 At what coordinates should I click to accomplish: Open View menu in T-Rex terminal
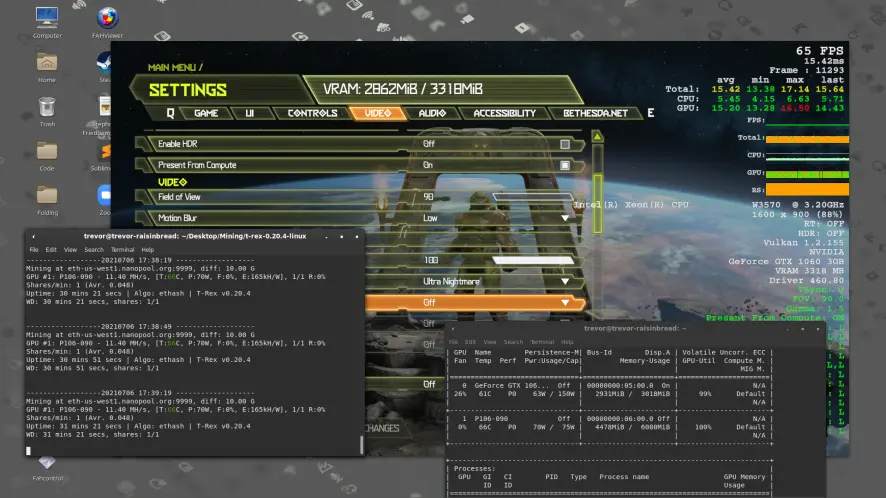[70, 249]
